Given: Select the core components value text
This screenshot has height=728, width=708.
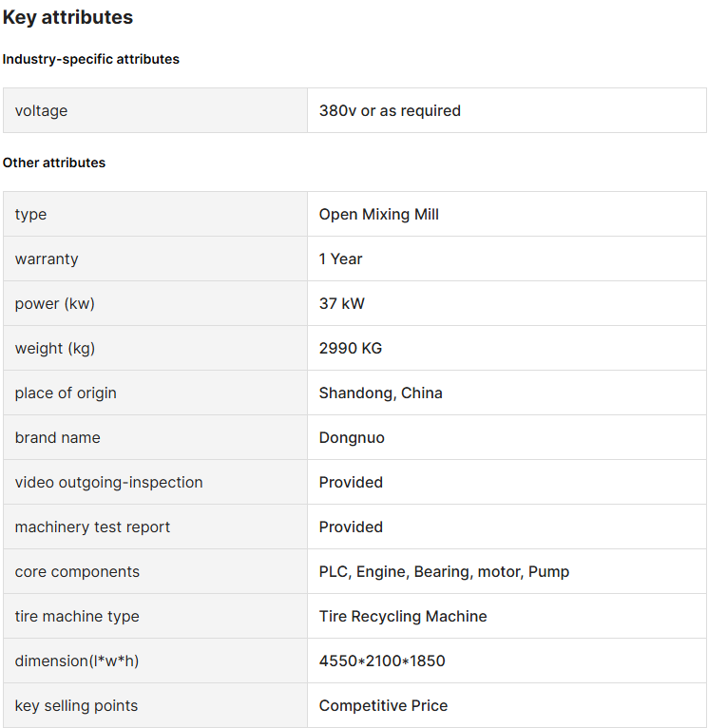Looking at the screenshot, I should point(444,572).
